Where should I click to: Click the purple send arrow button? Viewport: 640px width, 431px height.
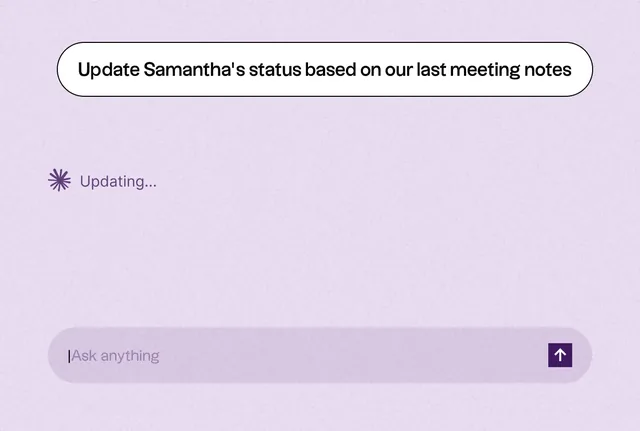coord(560,355)
